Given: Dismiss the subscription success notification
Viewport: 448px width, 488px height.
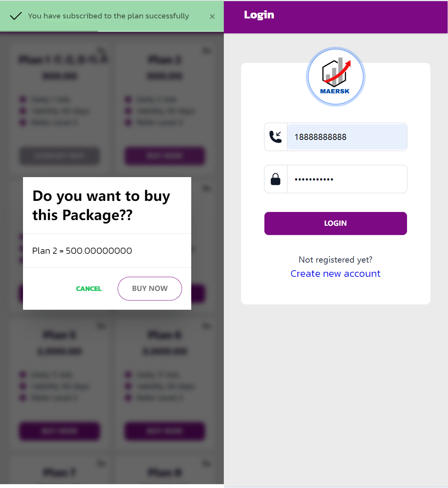Looking at the screenshot, I should 212,16.
